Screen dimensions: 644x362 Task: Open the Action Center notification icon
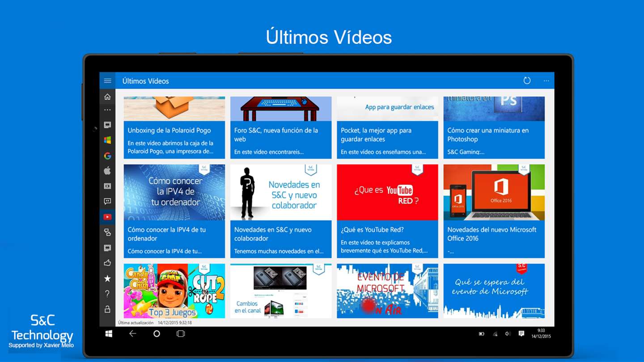pos(521,334)
